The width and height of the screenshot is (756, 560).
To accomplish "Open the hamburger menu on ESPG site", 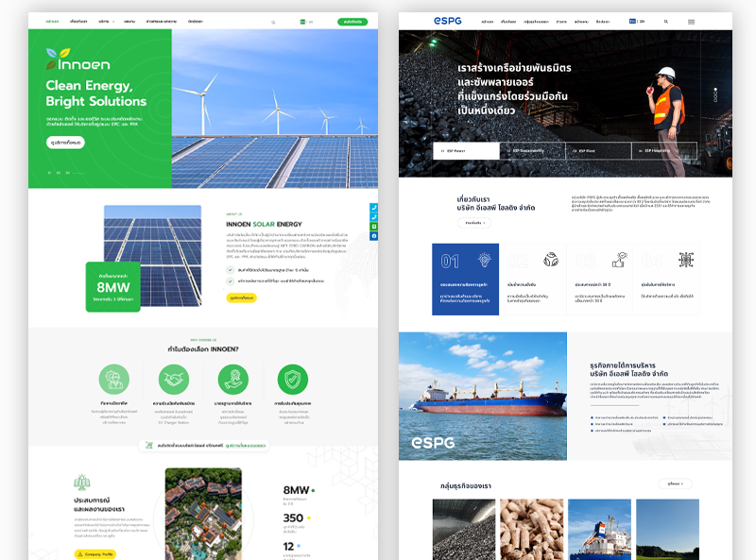I will click(691, 21).
